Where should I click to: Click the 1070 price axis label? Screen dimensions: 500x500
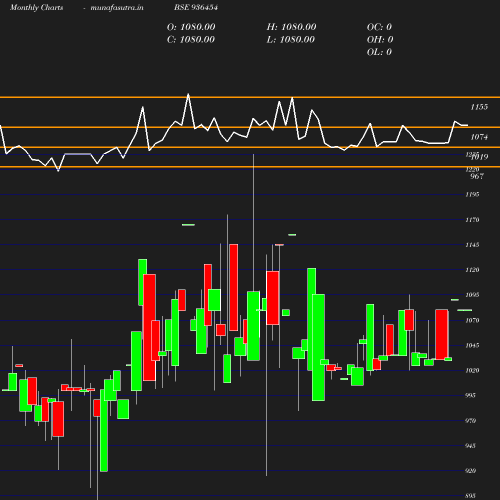472,320
